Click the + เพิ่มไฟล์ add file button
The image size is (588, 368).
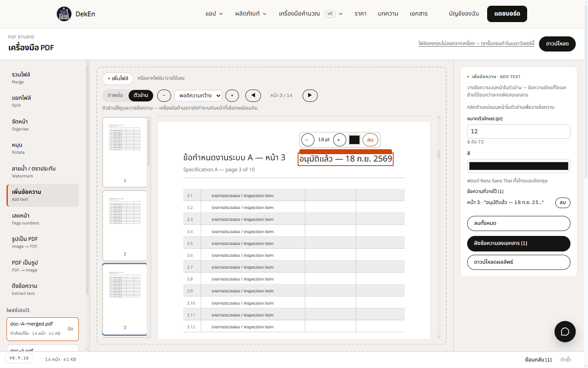click(x=118, y=79)
